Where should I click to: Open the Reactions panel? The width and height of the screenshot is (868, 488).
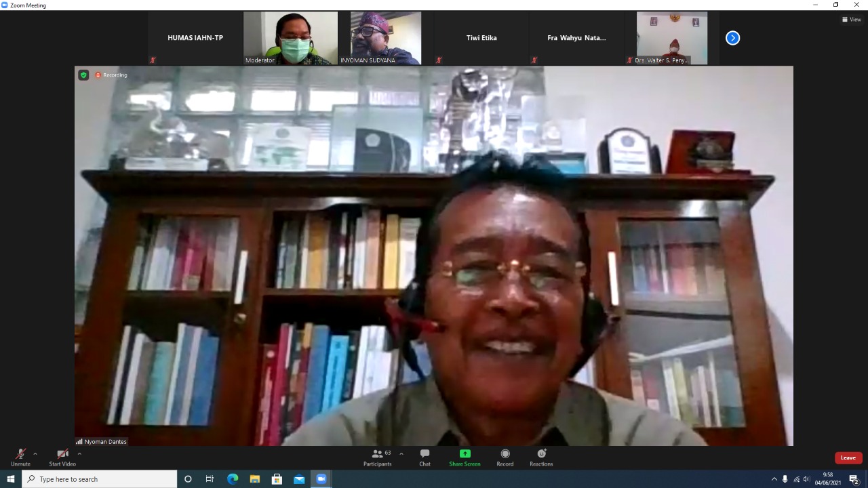click(541, 457)
